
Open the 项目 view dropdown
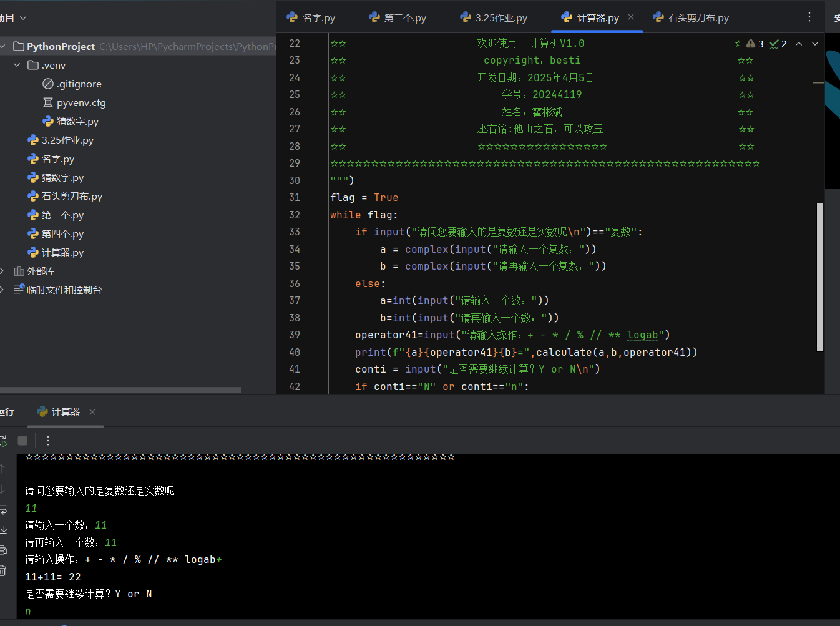pos(13,17)
